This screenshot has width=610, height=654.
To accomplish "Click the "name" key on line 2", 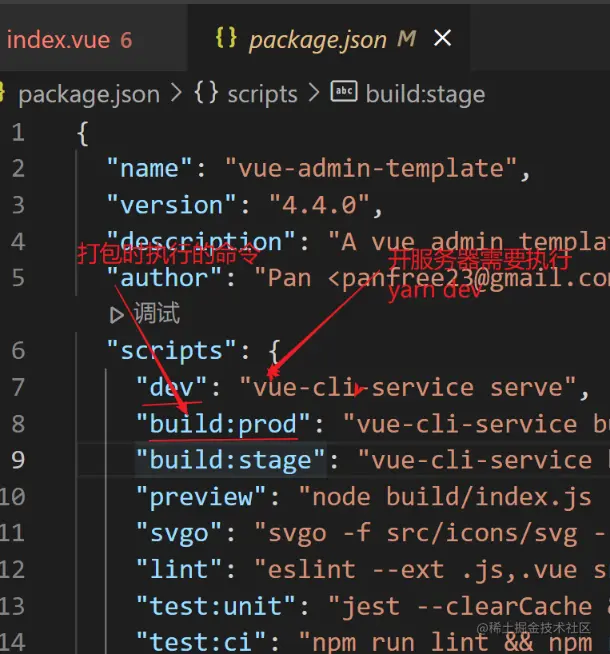I will coord(149,169).
